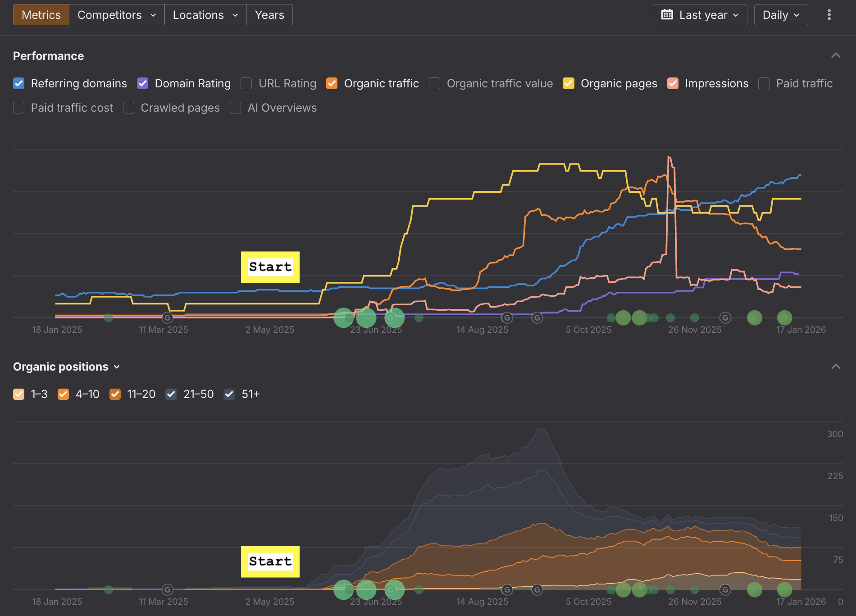Collapse the Performance section chevron
Screen dimensions: 856x616
[836, 56]
